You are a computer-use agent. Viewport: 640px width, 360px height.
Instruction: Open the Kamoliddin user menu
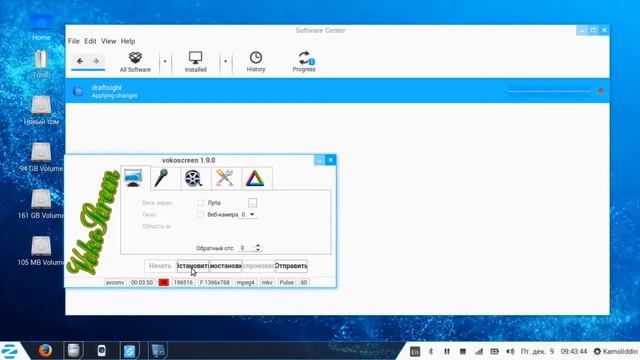[616, 351]
